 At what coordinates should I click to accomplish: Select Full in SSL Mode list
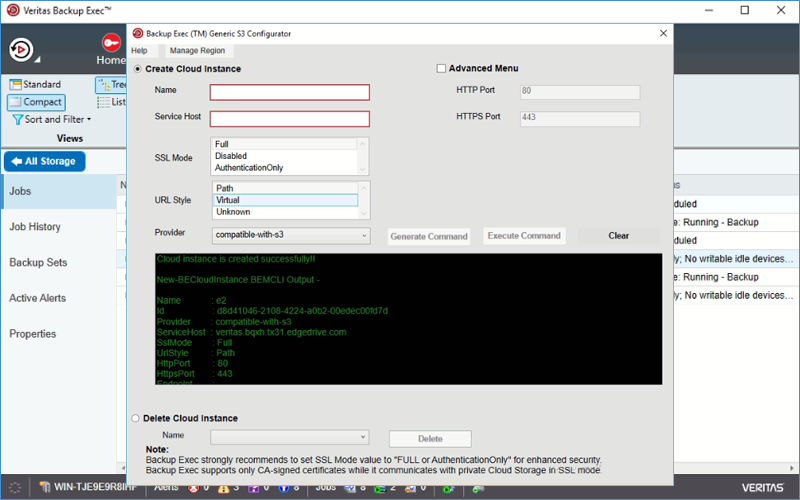[285, 144]
